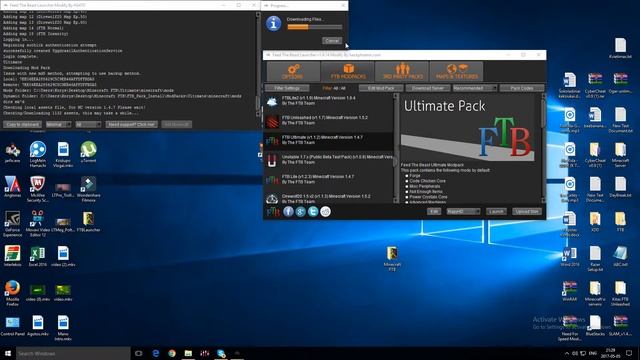Image resolution: width=640 pixels, height=360 pixels.
Task: Click Need support? Click me! in console
Action: 131,124
